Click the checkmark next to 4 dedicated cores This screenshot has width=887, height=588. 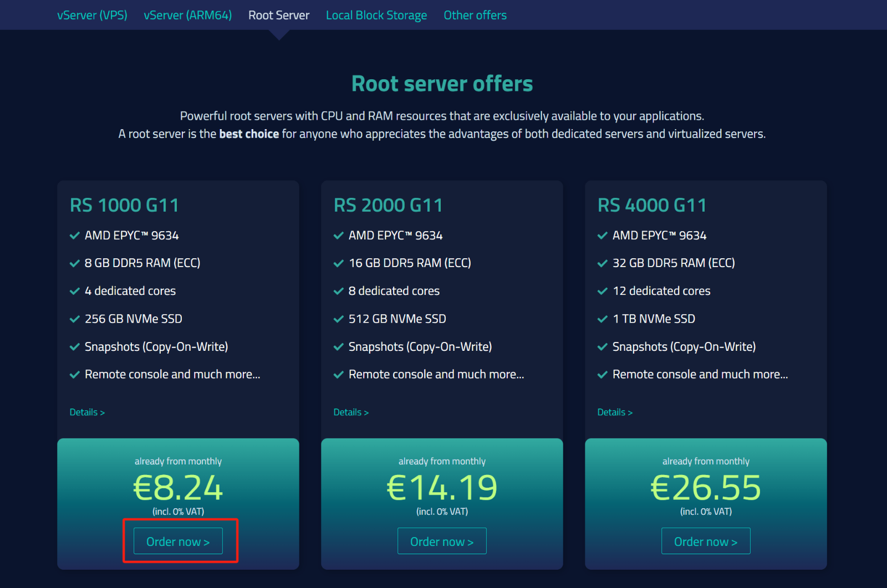(x=75, y=291)
